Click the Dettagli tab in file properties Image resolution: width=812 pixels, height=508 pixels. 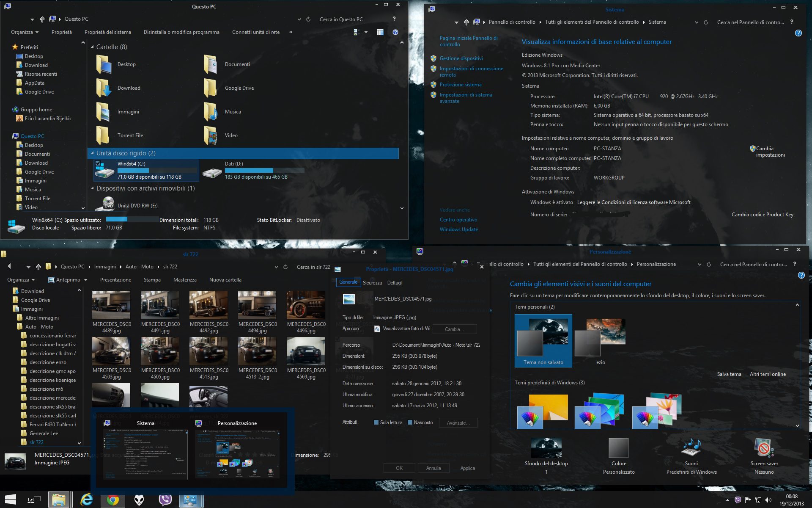(x=395, y=283)
